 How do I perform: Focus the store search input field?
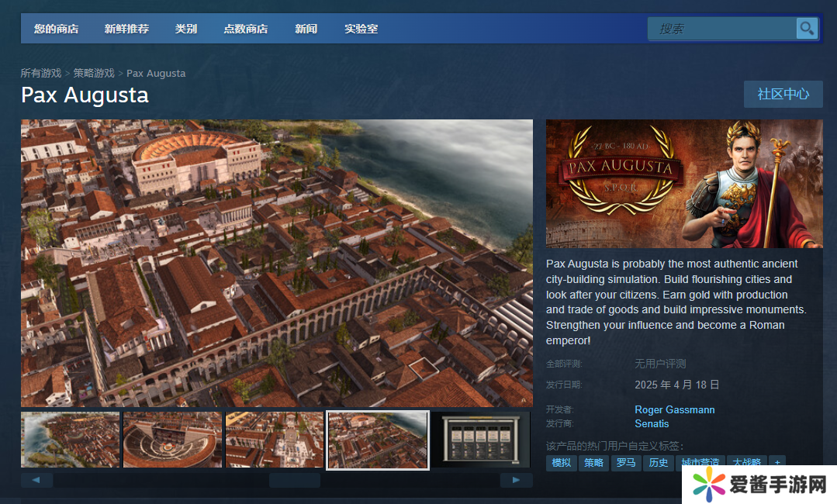721,29
